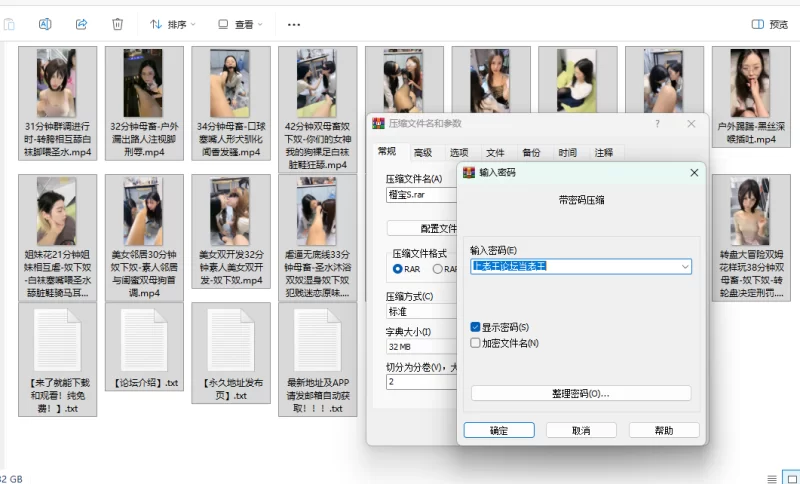Click the ? help icon in archive dialog

click(657, 123)
